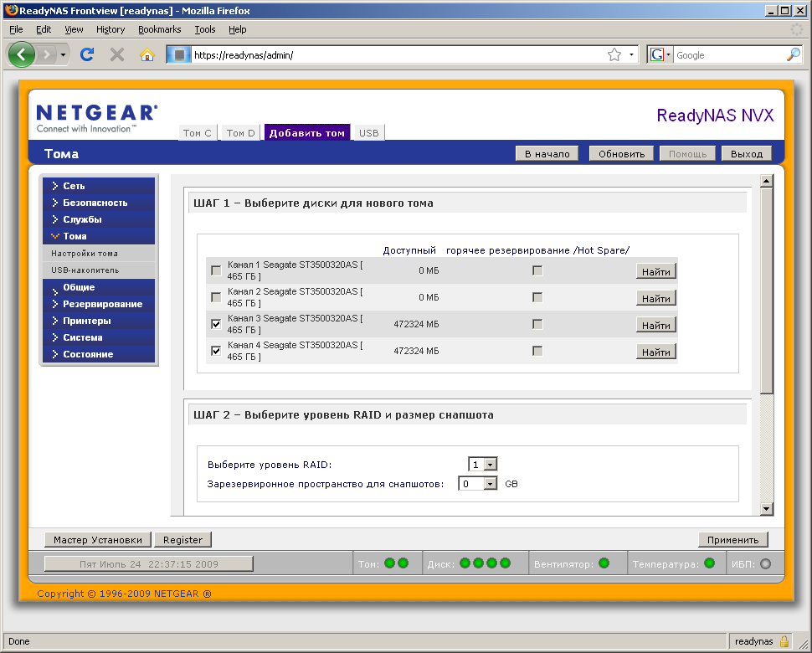The height and width of the screenshot is (653, 812).
Task: Click the bookmark star in the address bar
Action: coord(614,54)
